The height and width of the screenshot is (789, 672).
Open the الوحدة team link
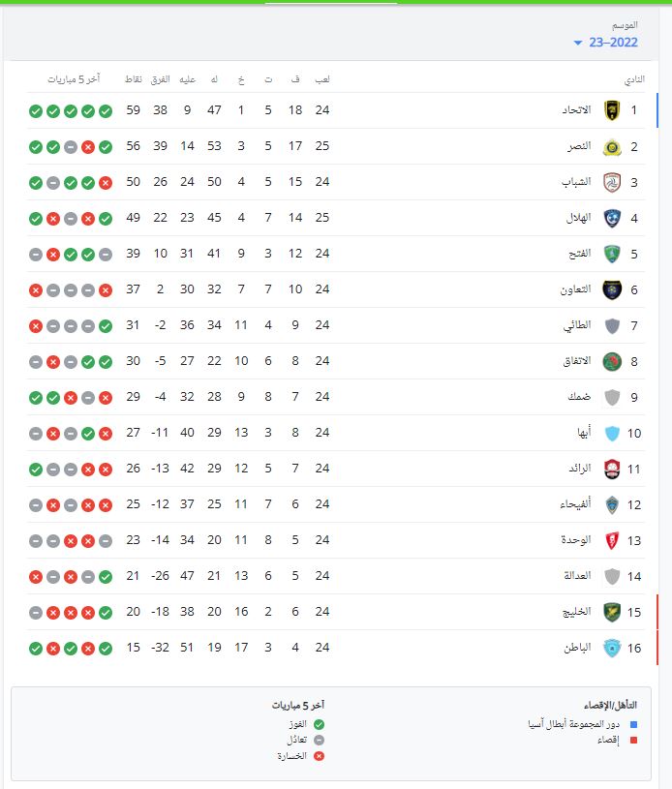(577, 540)
